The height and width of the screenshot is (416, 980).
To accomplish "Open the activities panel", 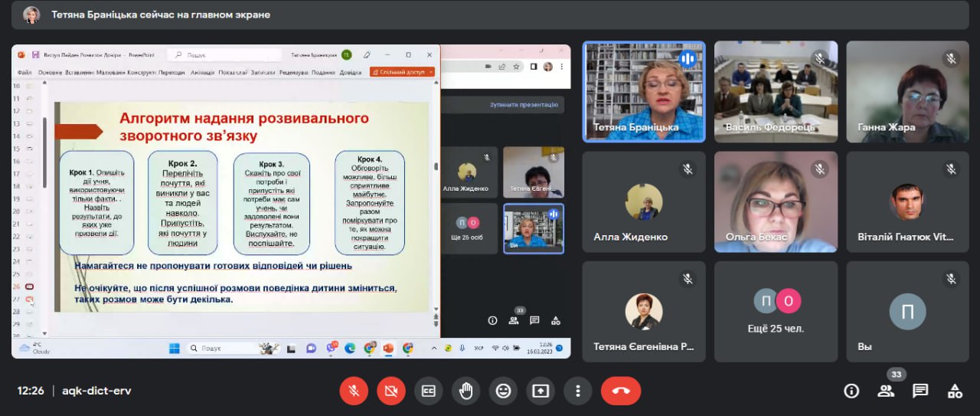I will click(955, 391).
